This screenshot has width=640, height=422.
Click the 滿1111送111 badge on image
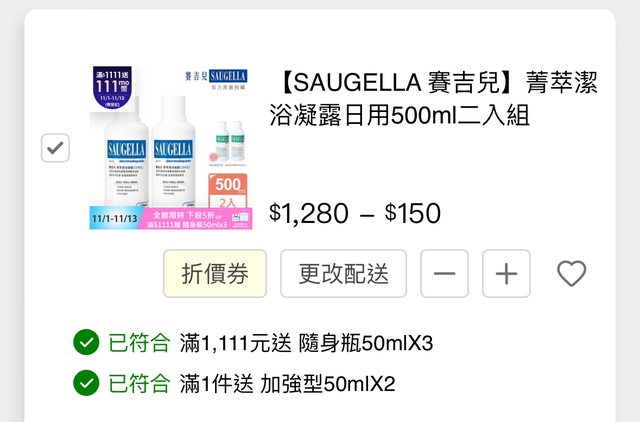(x=112, y=87)
